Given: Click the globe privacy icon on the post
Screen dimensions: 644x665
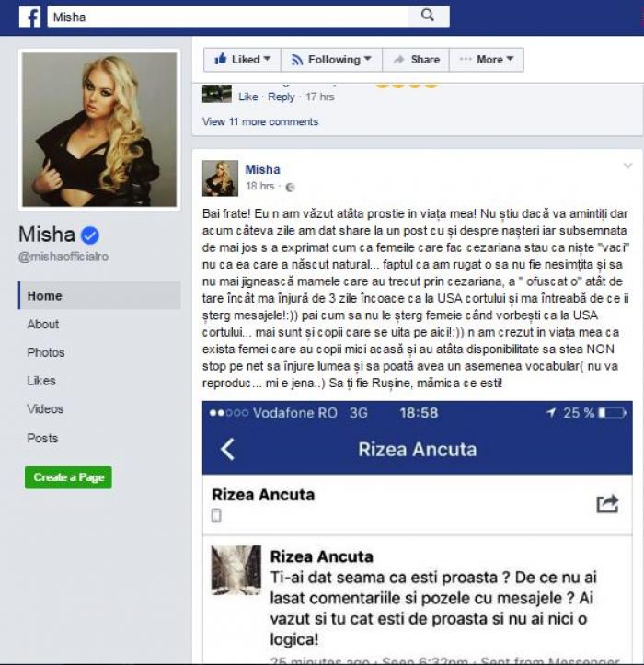Looking at the screenshot, I should (x=290, y=187).
